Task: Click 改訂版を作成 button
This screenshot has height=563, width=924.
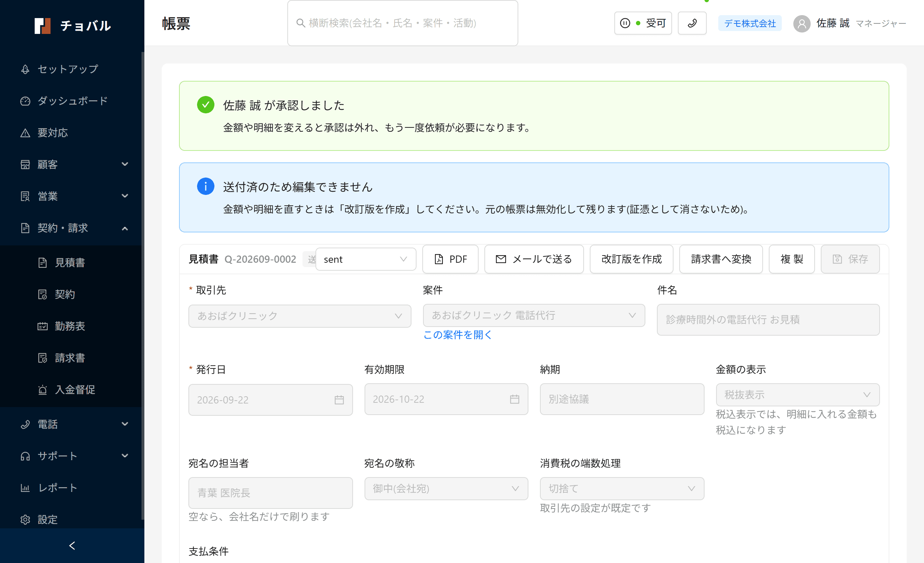Action: (632, 259)
